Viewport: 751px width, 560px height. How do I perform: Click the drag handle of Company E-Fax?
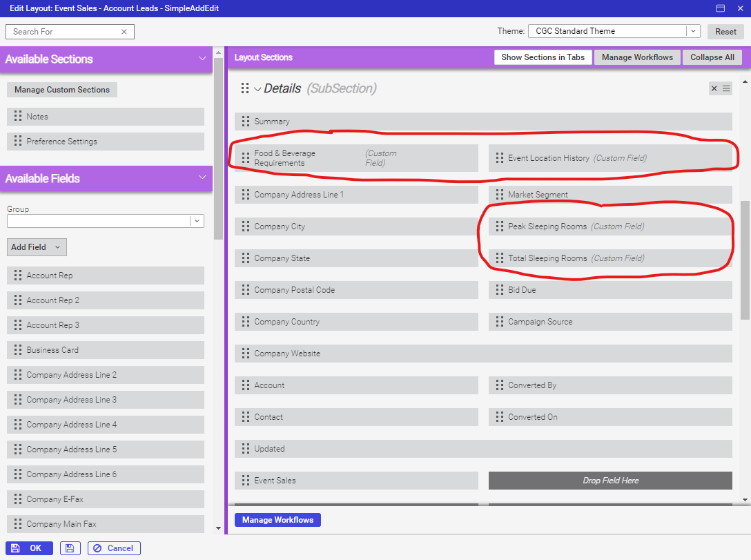(18, 499)
